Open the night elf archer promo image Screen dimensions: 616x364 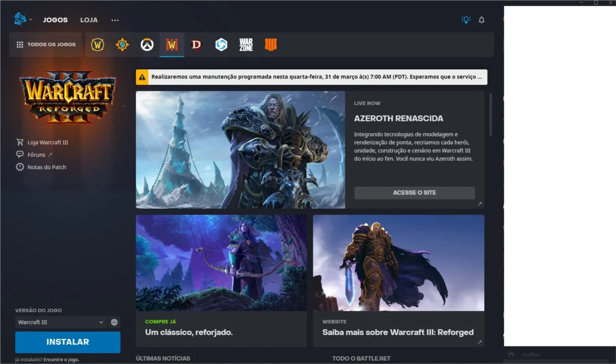point(221,263)
